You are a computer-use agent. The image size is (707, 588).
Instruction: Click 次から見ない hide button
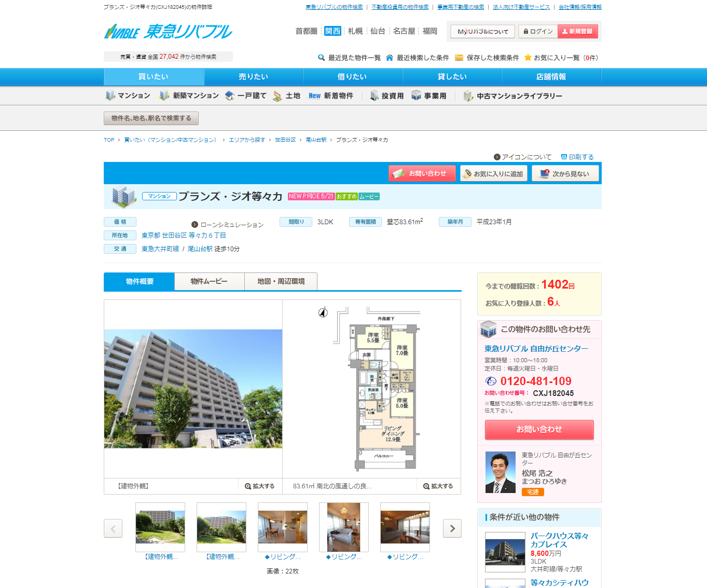(x=565, y=173)
